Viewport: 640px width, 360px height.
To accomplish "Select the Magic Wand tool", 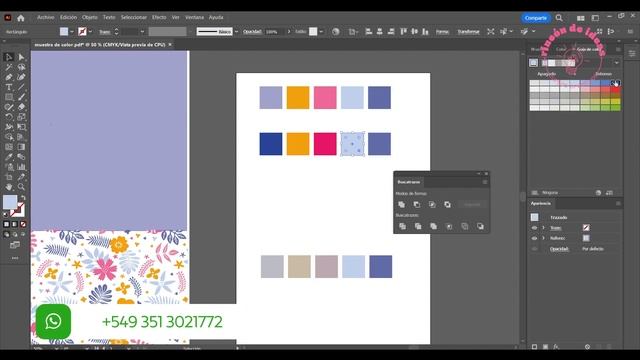I will (9, 67).
